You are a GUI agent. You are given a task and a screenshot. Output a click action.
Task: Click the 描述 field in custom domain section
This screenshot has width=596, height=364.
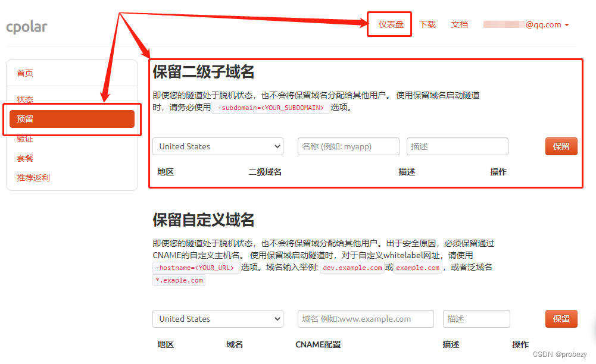(x=476, y=319)
